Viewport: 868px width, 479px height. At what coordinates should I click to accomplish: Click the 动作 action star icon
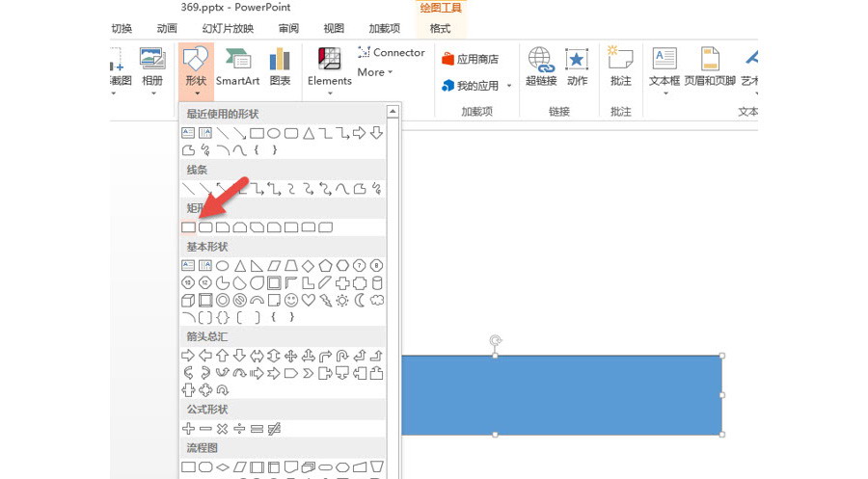pos(577,67)
